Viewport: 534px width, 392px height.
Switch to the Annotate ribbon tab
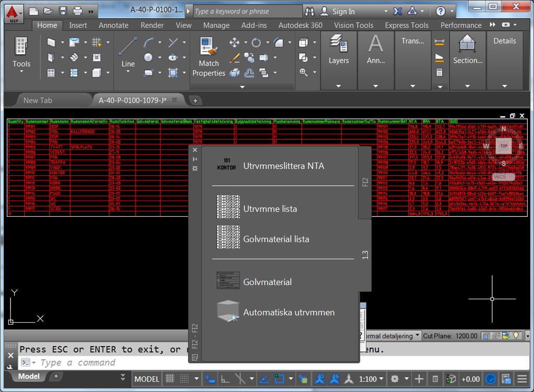pyautogui.click(x=113, y=25)
